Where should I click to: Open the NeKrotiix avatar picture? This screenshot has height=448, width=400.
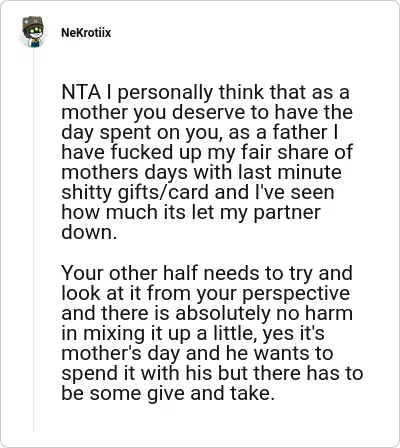click(x=33, y=32)
